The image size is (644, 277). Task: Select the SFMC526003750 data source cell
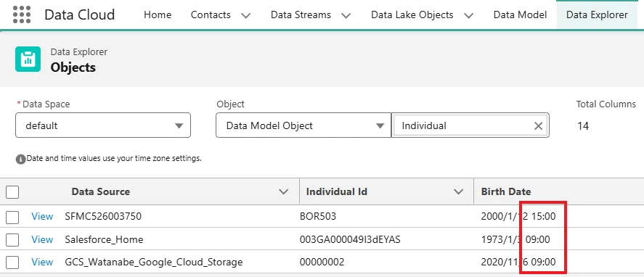[x=103, y=216]
